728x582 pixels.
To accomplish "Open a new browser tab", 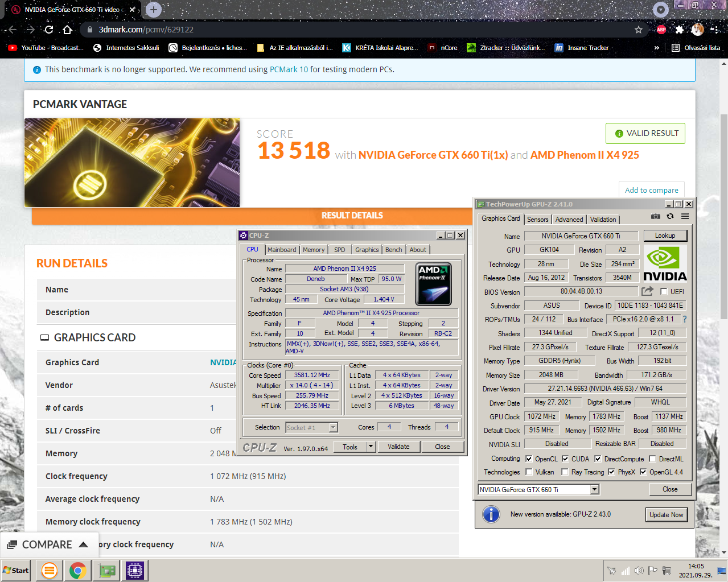I will click(x=154, y=9).
